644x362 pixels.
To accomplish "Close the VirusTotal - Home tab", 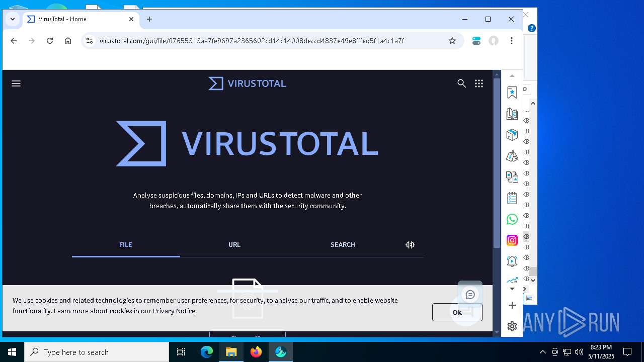I will [131, 19].
